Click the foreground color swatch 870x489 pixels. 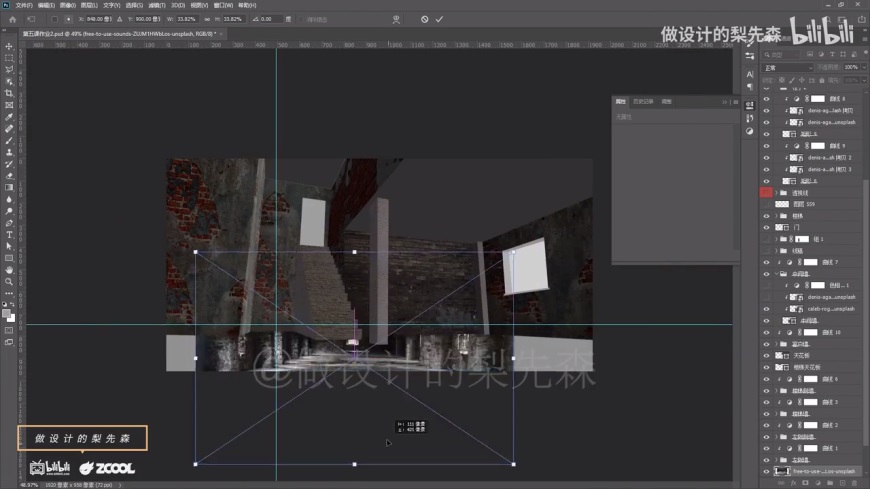tap(6, 314)
